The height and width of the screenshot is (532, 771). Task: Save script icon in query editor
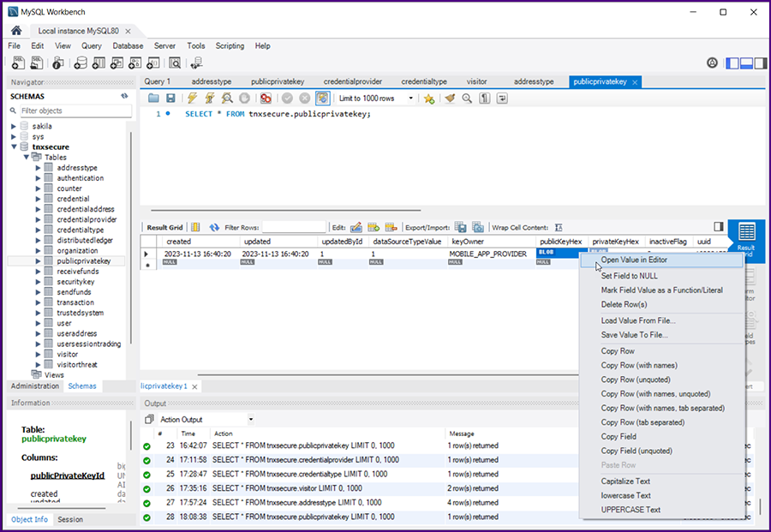pyautogui.click(x=170, y=99)
